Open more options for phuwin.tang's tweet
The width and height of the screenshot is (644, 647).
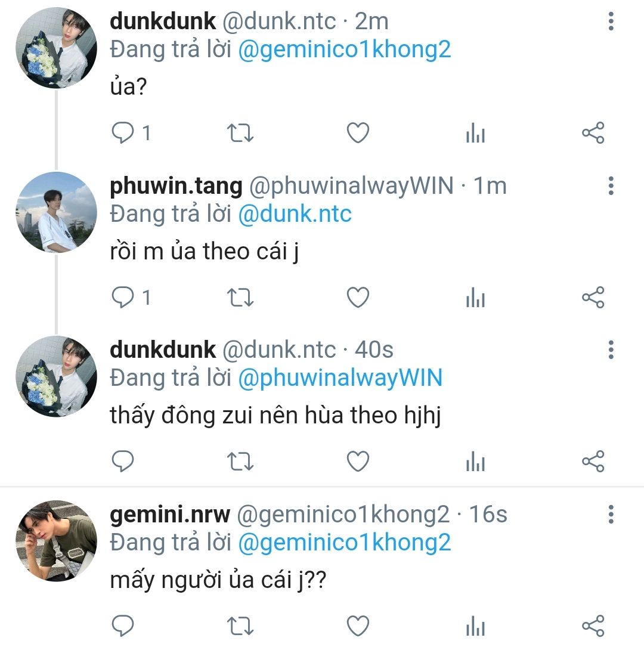click(x=611, y=185)
